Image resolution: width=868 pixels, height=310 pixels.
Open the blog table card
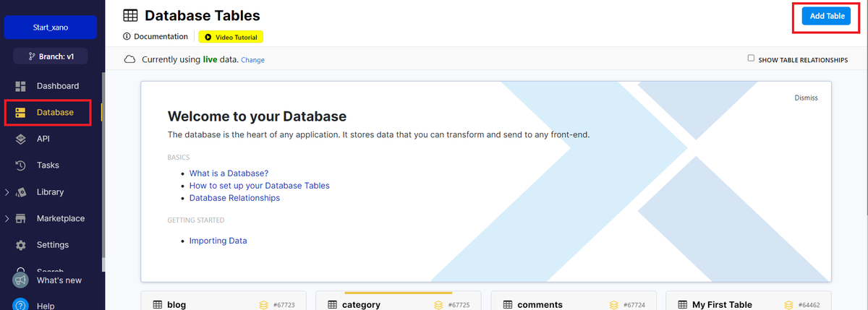pos(223,301)
